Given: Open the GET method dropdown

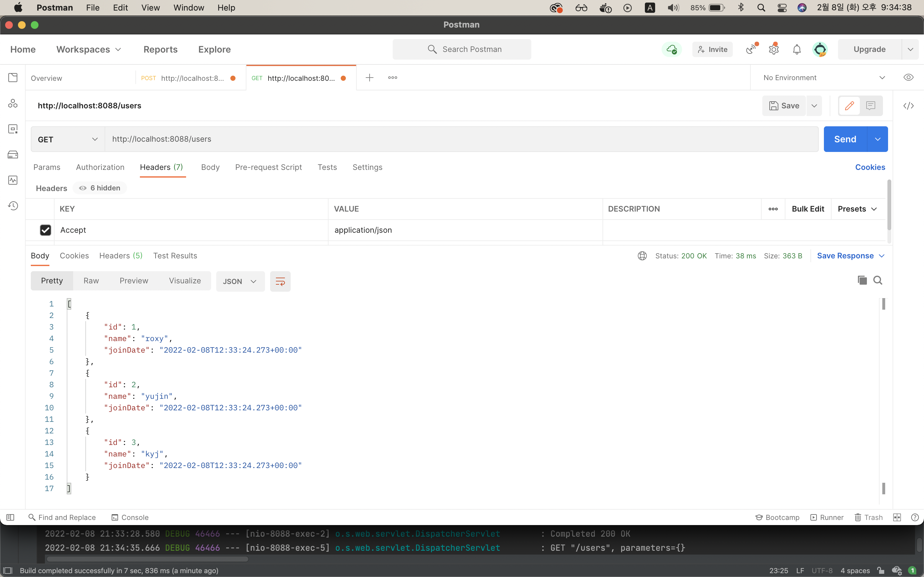Looking at the screenshot, I should 68,139.
